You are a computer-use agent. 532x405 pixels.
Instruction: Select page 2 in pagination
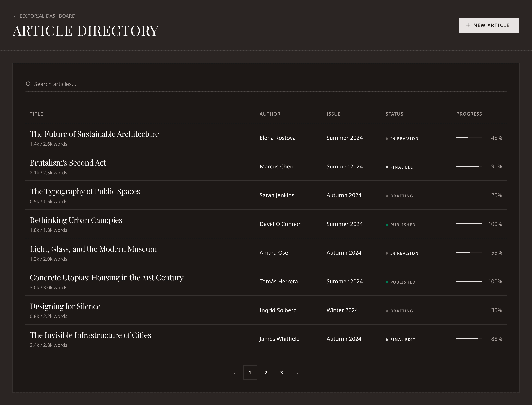[x=266, y=373]
